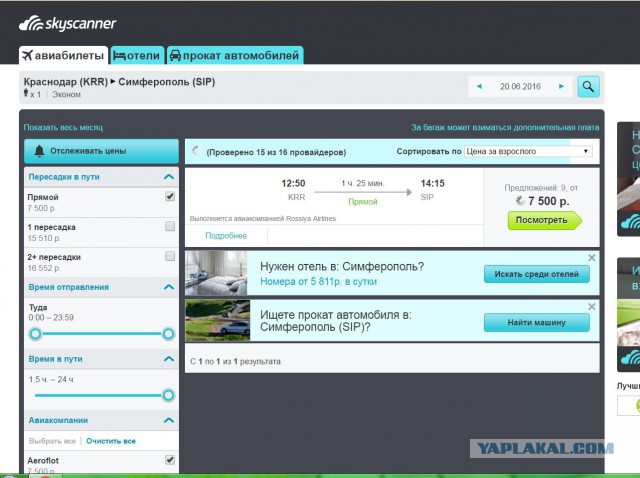Viewport: 640px width, 478px height.
Task: Click the date field 20.06.2016
Action: pyautogui.click(x=520, y=87)
